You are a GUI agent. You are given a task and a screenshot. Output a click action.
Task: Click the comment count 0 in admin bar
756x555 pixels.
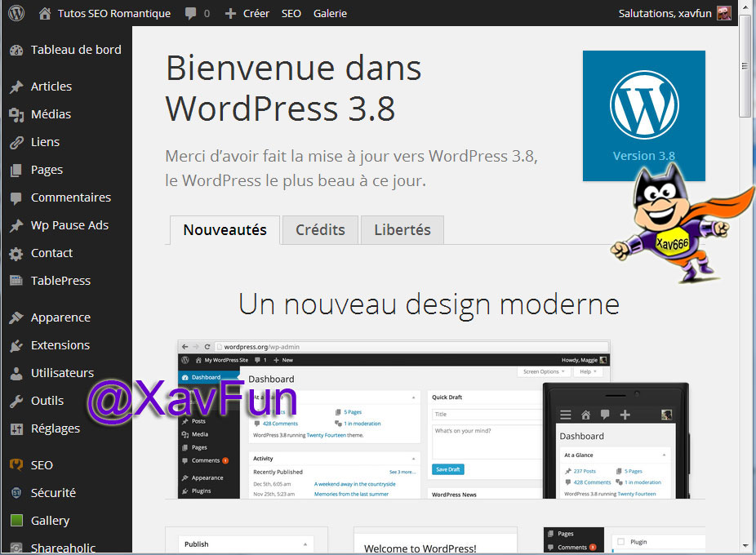(x=207, y=14)
